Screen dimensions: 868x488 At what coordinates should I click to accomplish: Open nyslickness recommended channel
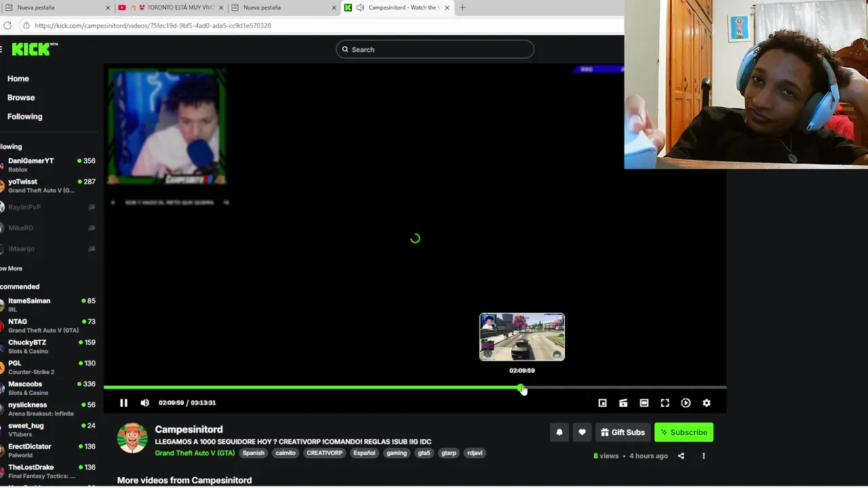click(49, 409)
